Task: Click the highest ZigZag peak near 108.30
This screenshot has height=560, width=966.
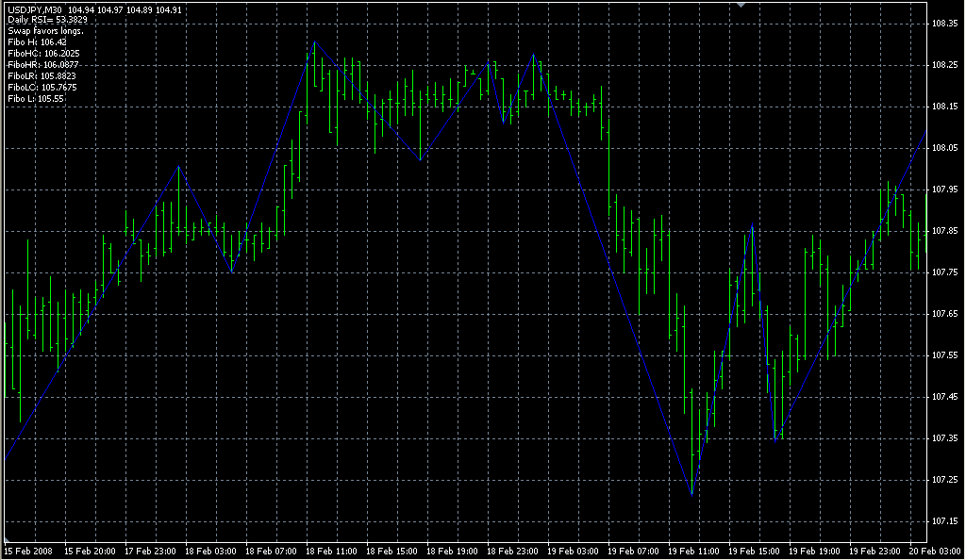Action: (x=315, y=41)
